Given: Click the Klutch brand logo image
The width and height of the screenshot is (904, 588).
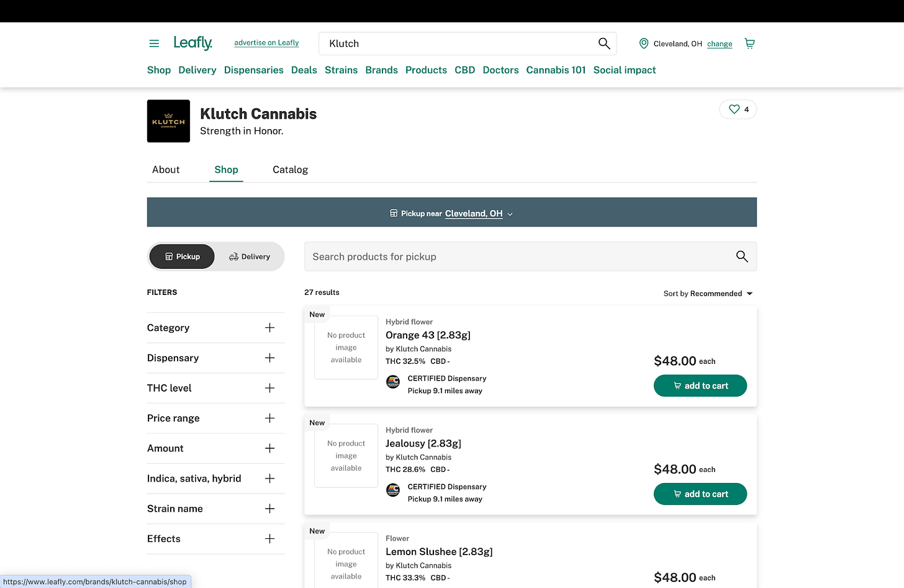Looking at the screenshot, I should (x=168, y=121).
